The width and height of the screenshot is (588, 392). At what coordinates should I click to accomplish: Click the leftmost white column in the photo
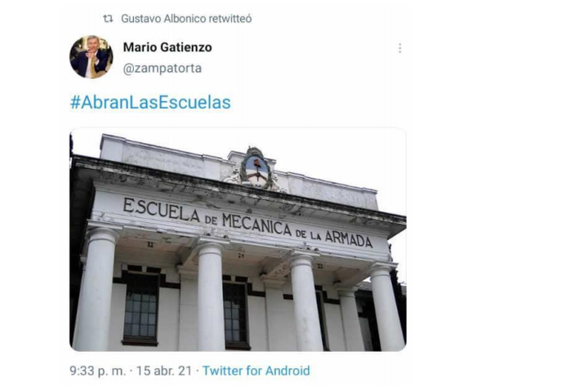point(96,288)
